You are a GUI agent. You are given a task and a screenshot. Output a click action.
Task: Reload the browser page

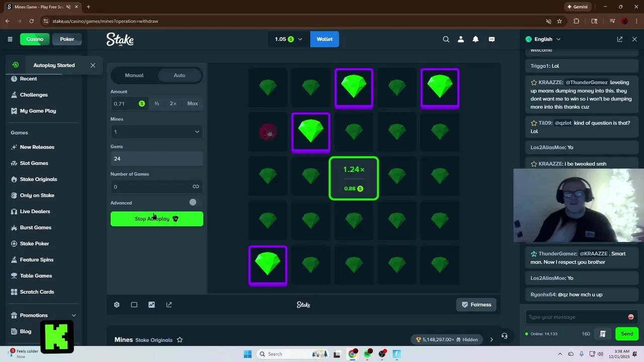tap(31, 21)
